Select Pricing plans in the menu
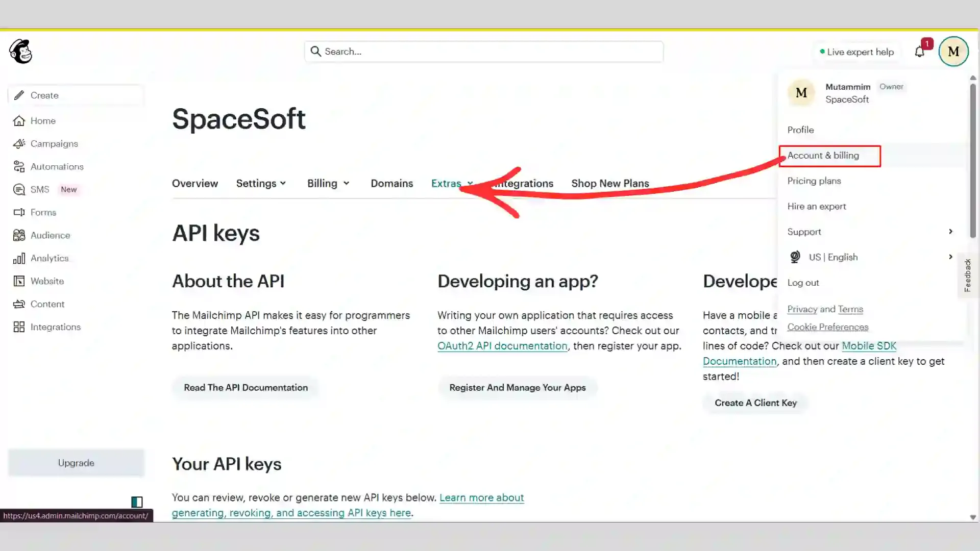Image resolution: width=980 pixels, height=551 pixels. [x=814, y=181]
